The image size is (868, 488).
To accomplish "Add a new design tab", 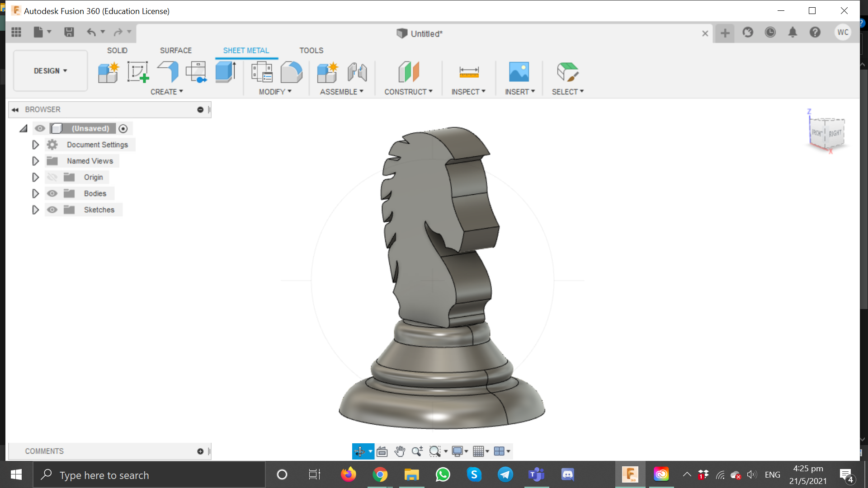I will 725,33.
